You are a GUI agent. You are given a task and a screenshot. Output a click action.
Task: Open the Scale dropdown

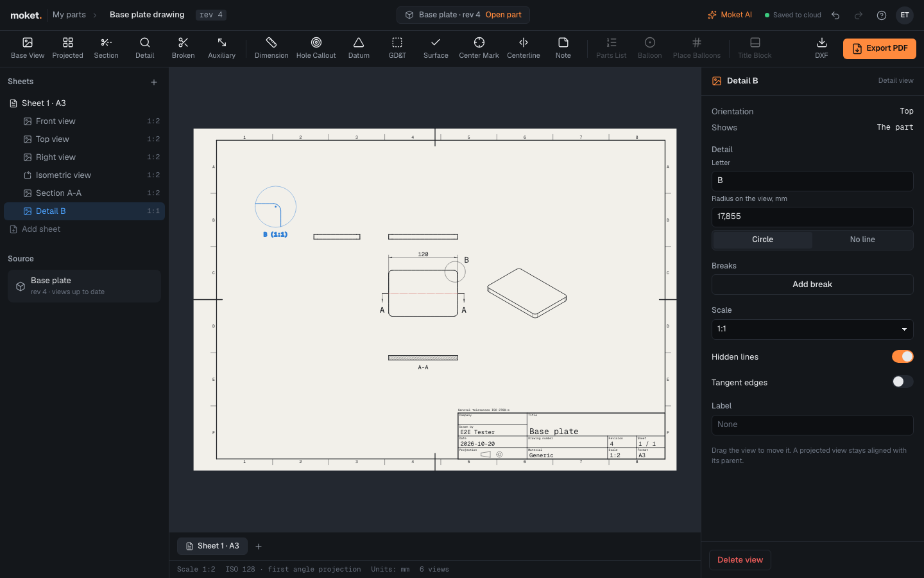coord(812,329)
